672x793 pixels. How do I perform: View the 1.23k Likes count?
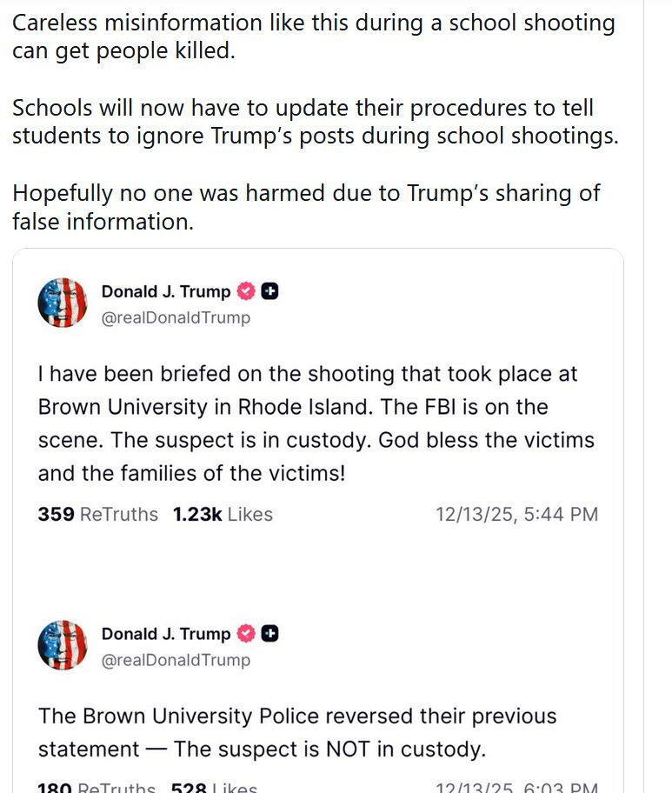click(x=223, y=514)
